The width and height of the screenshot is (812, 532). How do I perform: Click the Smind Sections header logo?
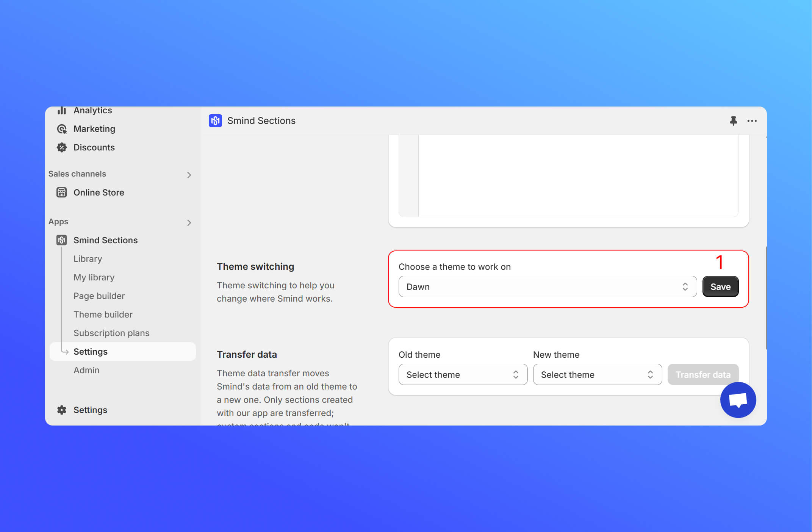tap(216, 121)
